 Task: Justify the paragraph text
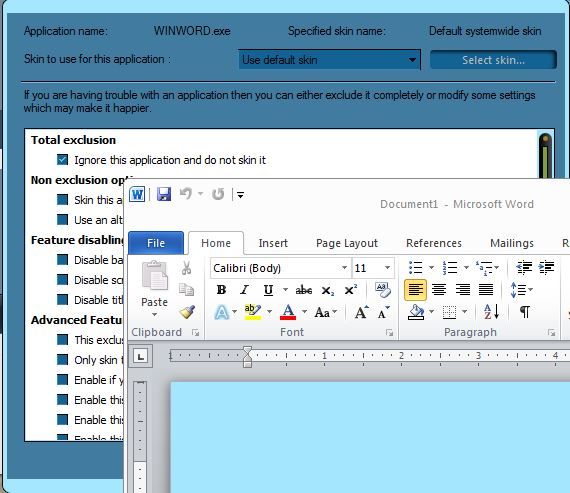coord(486,290)
